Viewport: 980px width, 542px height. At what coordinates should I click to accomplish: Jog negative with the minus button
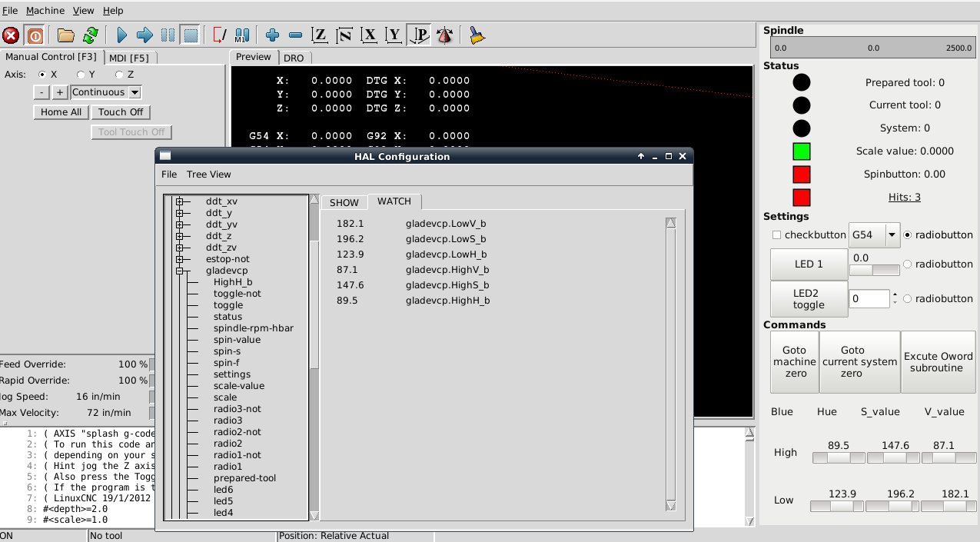pyautogui.click(x=42, y=92)
